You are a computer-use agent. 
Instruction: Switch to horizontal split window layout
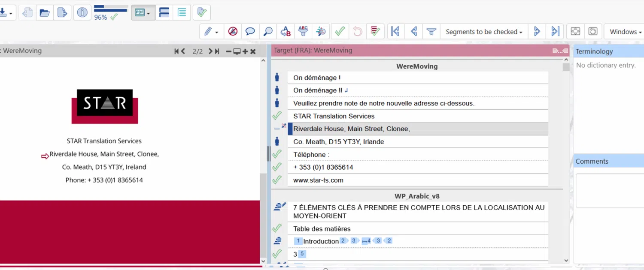click(x=164, y=12)
